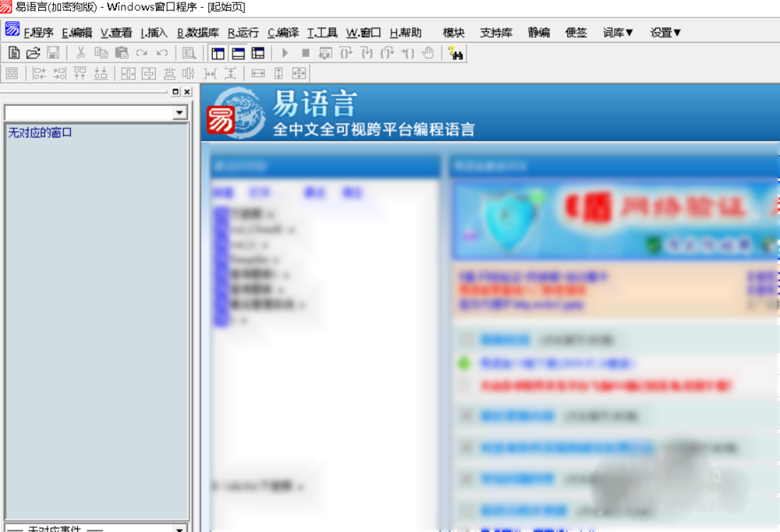Image resolution: width=780 pixels, height=532 pixels.
Task: Close the left properties panel
Action: [x=187, y=91]
